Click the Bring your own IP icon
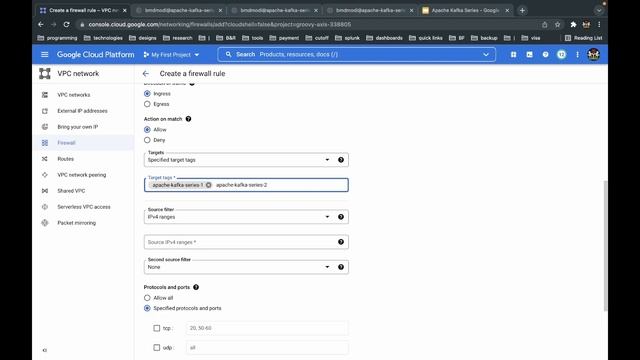 coord(44,127)
